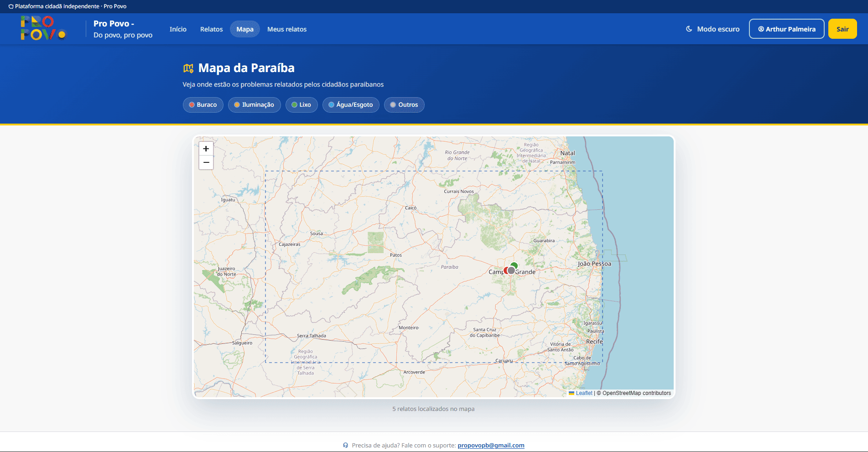Toggle Modo escuro dark mode

(x=713, y=29)
